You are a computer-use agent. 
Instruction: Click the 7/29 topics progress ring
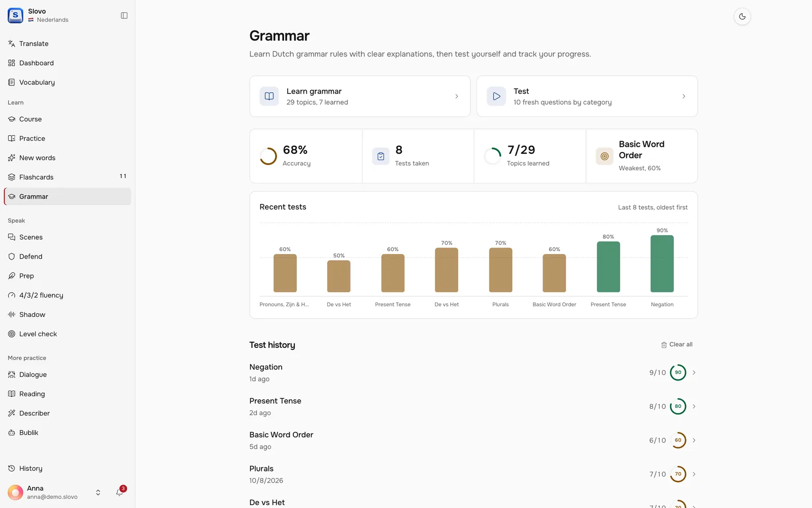click(x=492, y=156)
